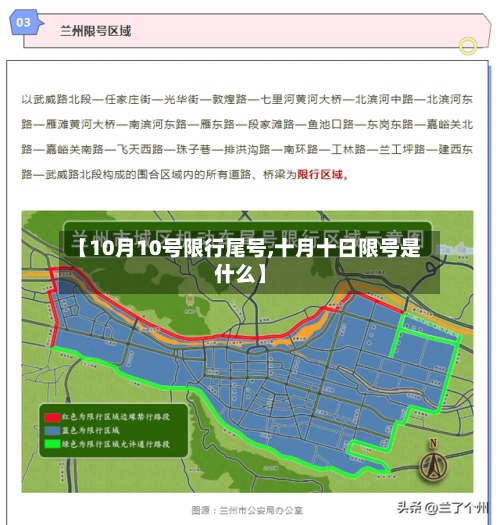
Task: Click the heading "兰州限号区域"
Action: coord(95,31)
